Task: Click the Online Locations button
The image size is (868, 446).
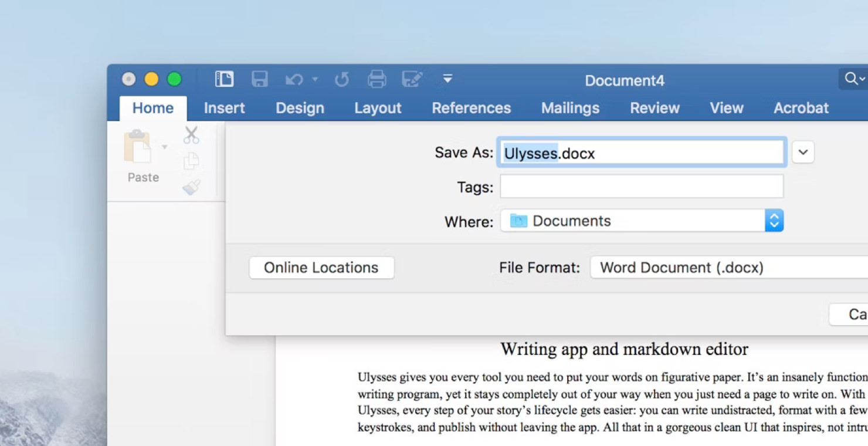Action: (x=321, y=268)
